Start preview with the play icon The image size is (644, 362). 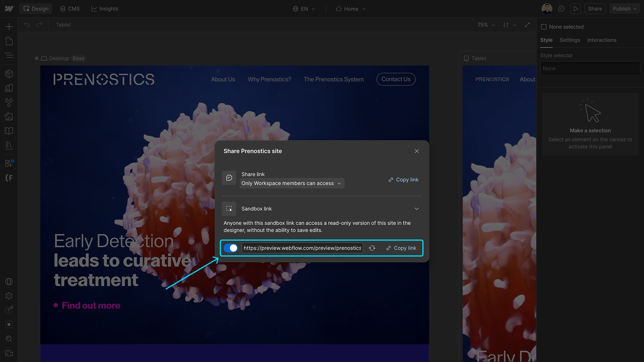[576, 8]
